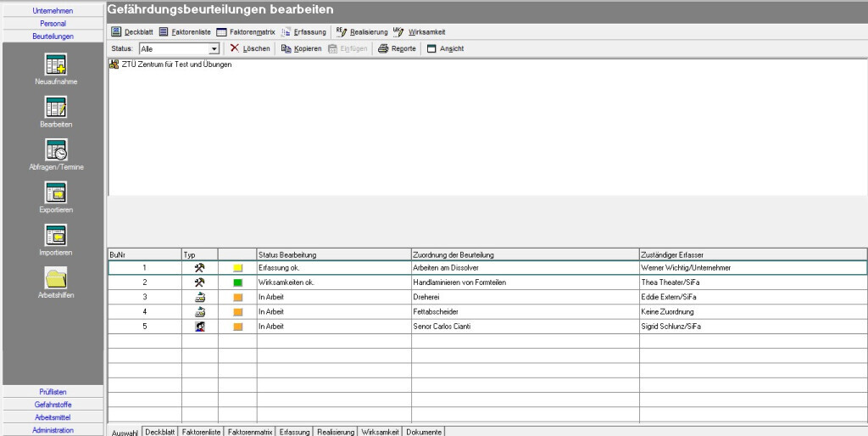Click the Importieren icon

tap(53, 235)
